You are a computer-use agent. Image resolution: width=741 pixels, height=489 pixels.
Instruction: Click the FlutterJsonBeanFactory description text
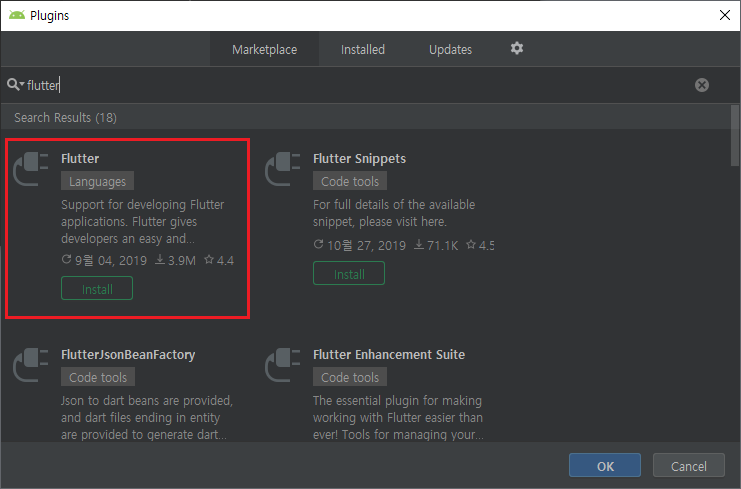click(x=146, y=418)
